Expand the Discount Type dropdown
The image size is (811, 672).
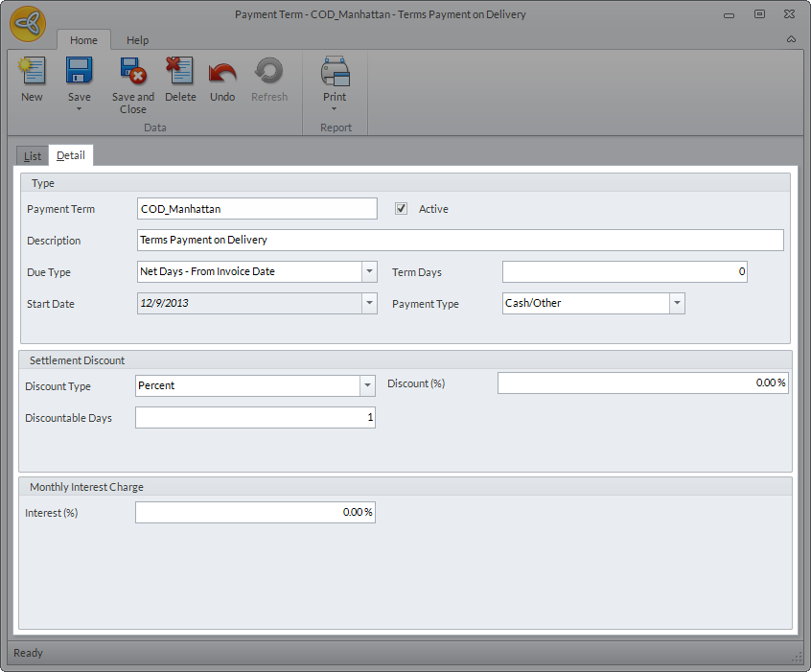click(x=366, y=385)
